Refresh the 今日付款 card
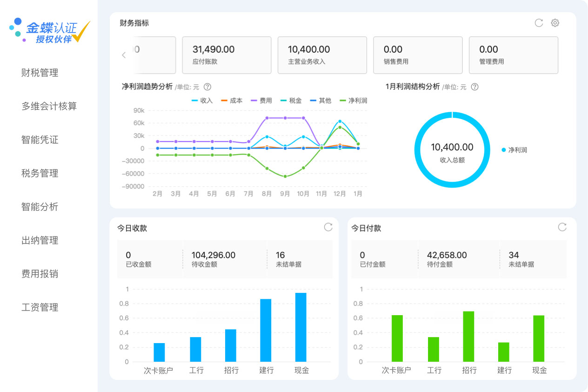Screen dimensions: 588x392 pos(562,227)
